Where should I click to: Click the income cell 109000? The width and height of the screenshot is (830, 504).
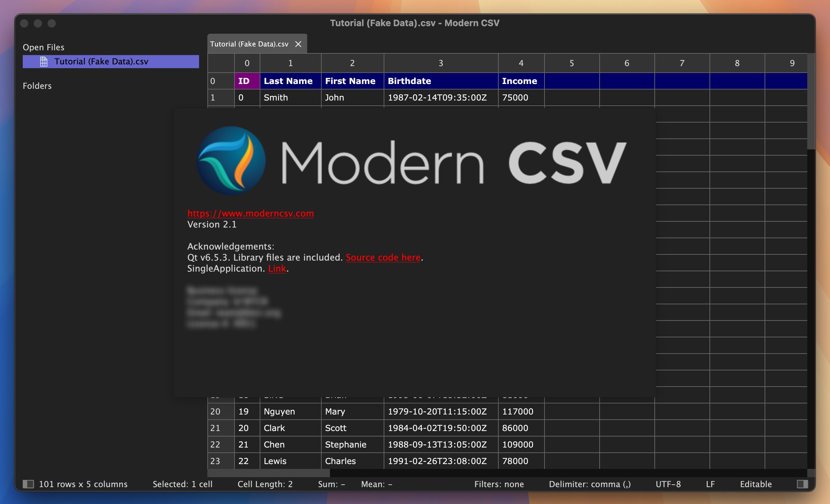pyautogui.click(x=521, y=444)
